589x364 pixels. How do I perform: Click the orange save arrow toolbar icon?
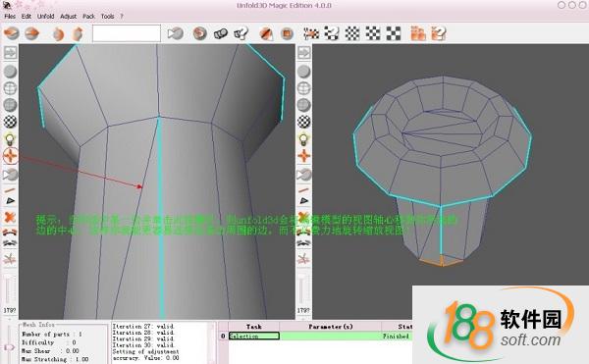tap(32, 33)
